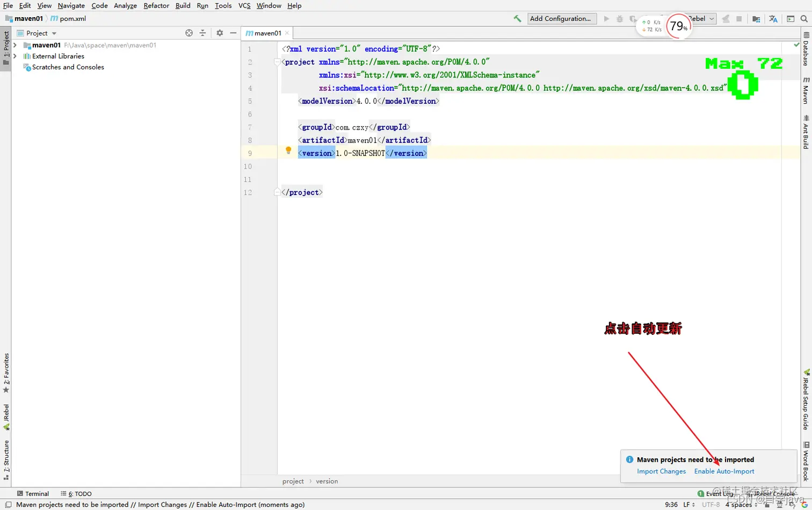Open the Maven tool window
The width and height of the screenshot is (812, 510).
(806, 90)
